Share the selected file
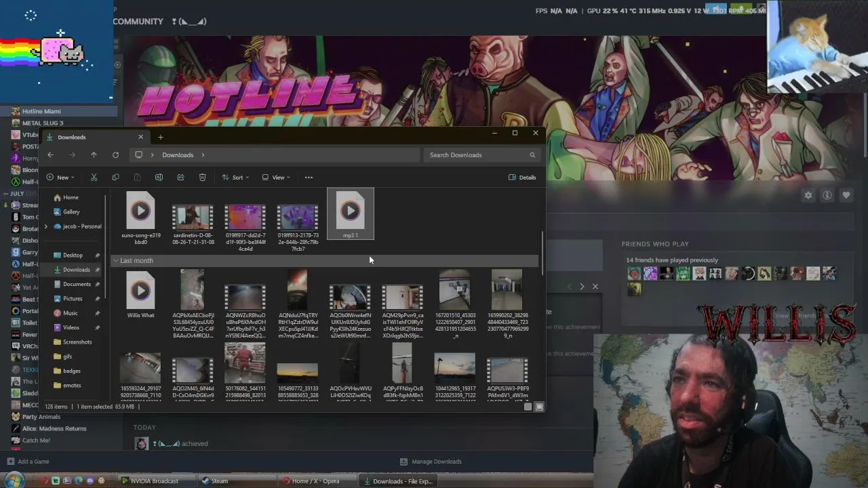Image resolution: width=868 pixels, height=488 pixels. (x=180, y=178)
